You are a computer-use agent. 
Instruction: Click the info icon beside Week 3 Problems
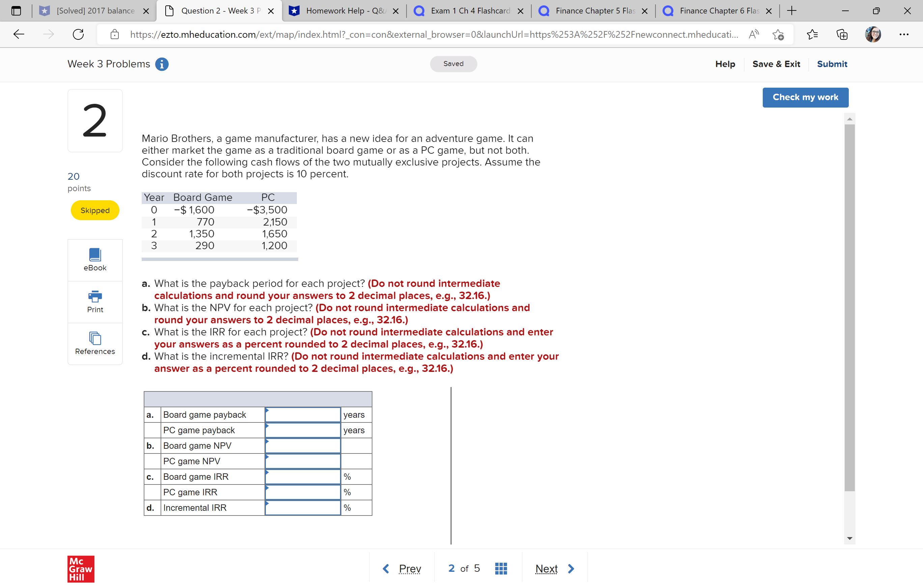(x=162, y=64)
